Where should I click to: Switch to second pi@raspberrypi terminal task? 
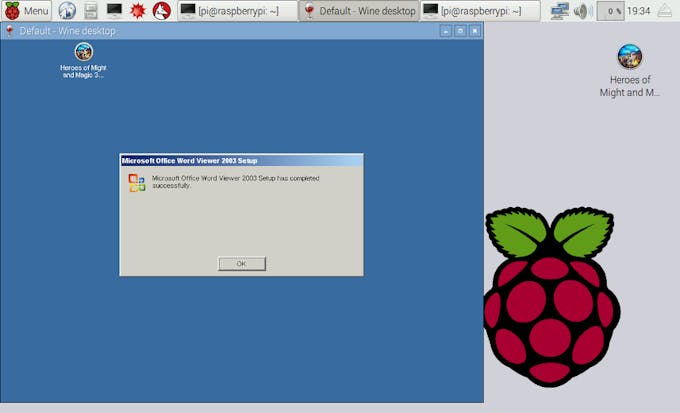(480, 10)
